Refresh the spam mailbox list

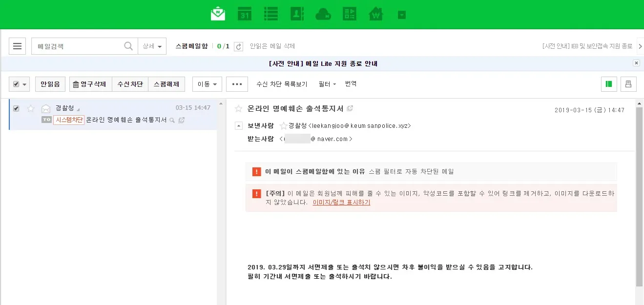click(x=238, y=46)
